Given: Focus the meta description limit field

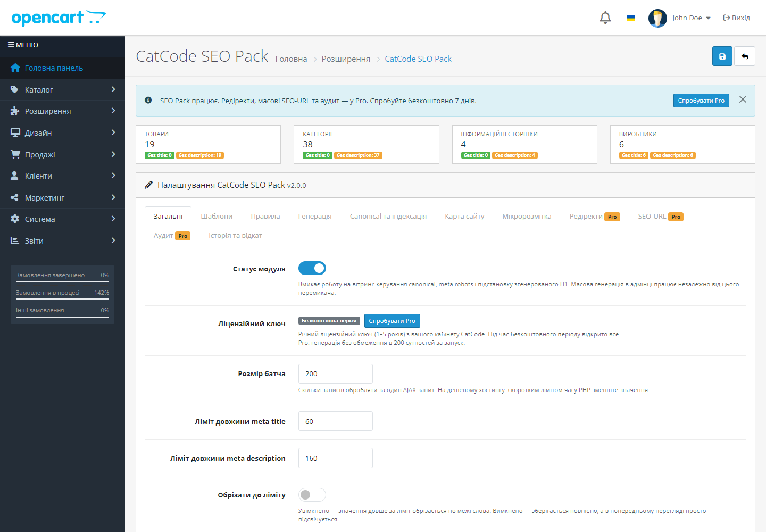Looking at the screenshot, I should coord(336,458).
